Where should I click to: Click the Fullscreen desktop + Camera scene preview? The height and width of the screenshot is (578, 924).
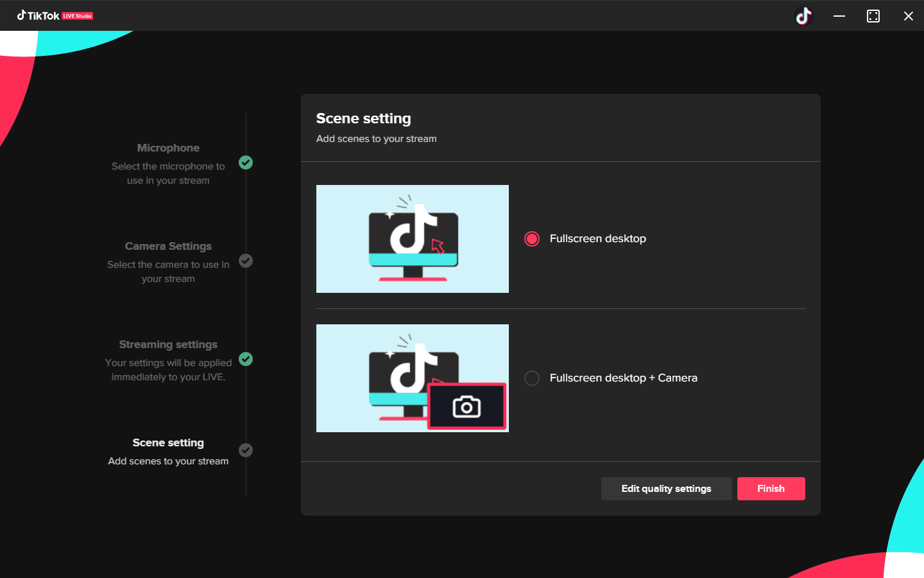coord(412,378)
